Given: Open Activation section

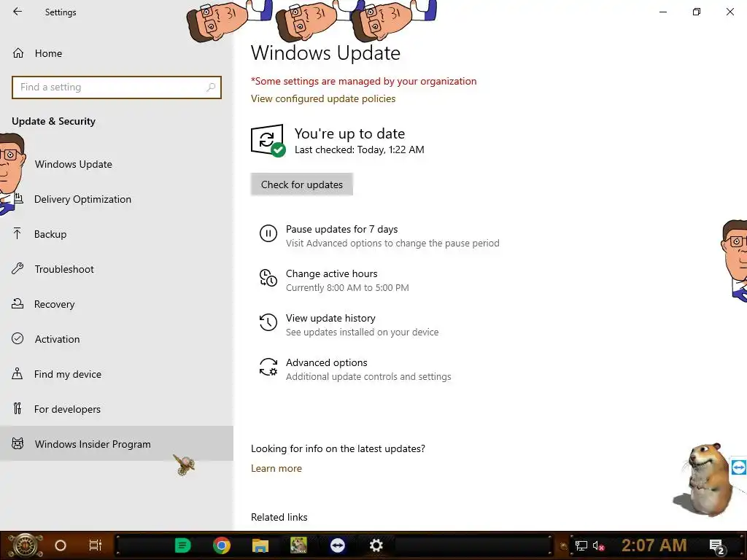Looking at the screenshot, I should (117, 339).
